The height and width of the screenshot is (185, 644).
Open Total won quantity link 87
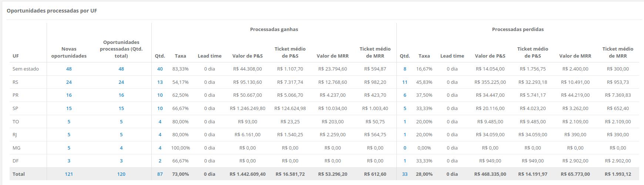click(x=160, y=174)
